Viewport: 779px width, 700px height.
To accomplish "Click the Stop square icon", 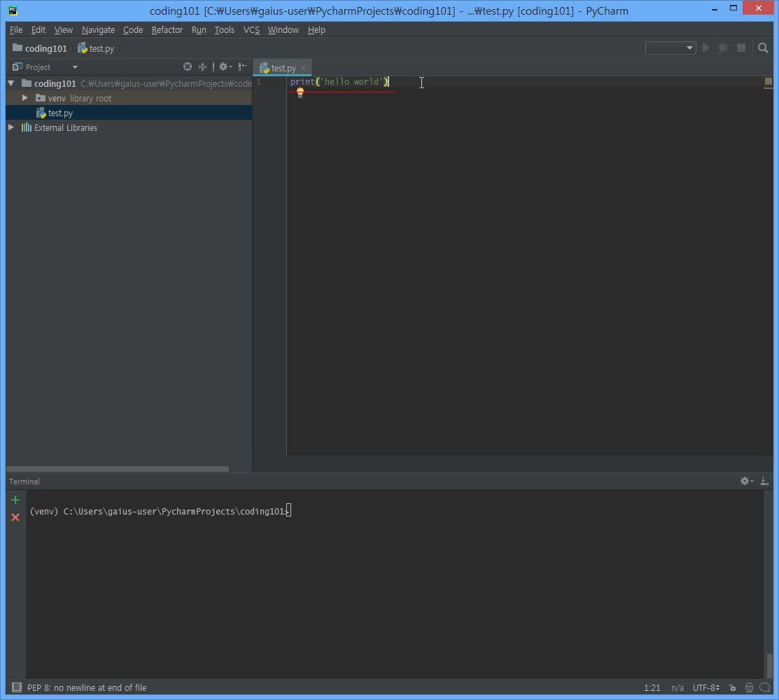I will (741, 48).
